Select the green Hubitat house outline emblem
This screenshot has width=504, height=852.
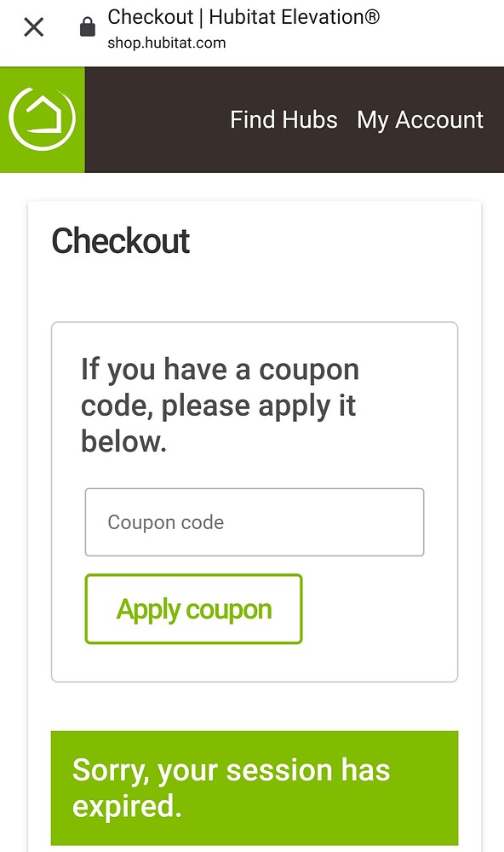(43, 119)
